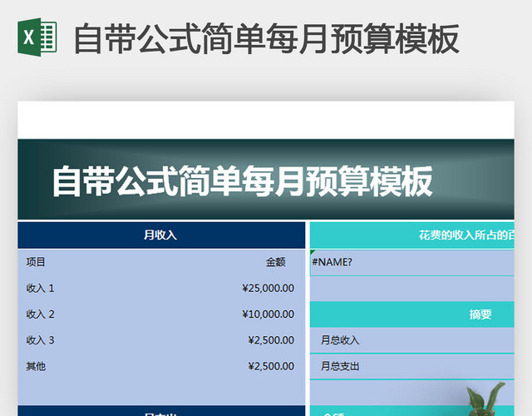Click the 金额 column label

[x=275, y=262]
